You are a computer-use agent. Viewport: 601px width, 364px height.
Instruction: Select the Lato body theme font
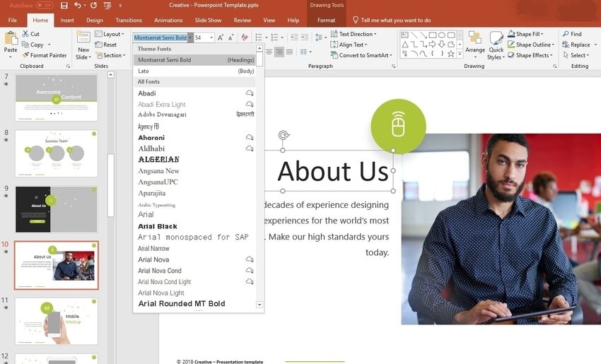click(x=144, y=71)
